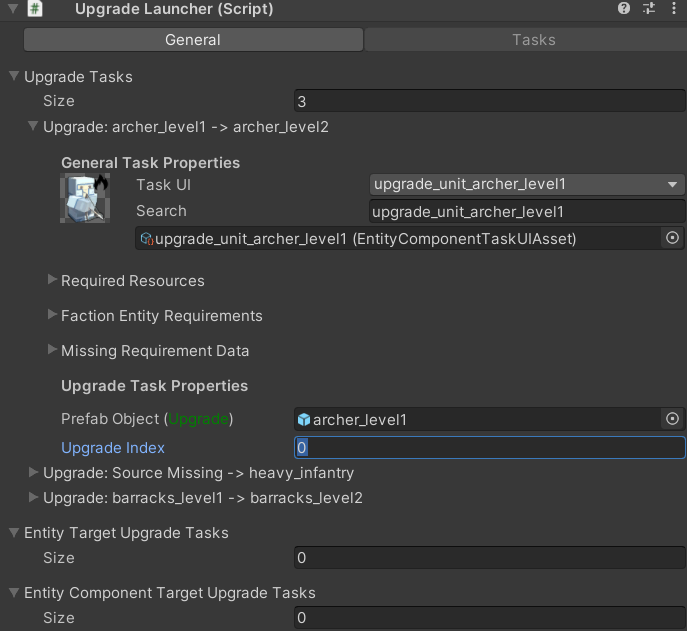This screenshot has height=631, width=687.
Task: Click the Prefab Object (Upgrade) label
Action: pyautogui.click(x=147, y=419)
